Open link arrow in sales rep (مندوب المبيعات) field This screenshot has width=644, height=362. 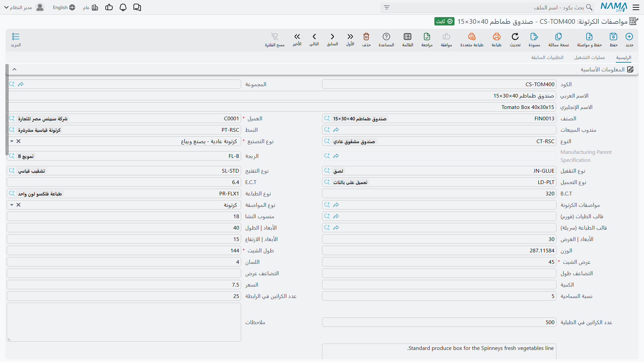[336, 130]
